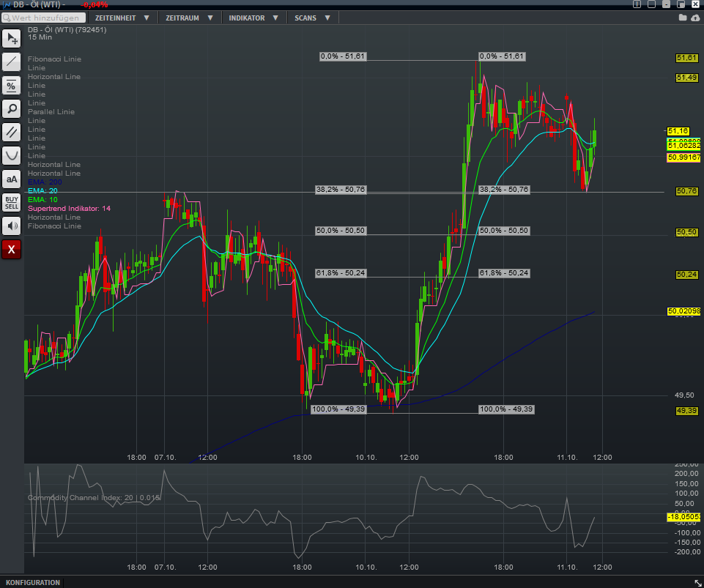The height and width of the screenshot is (588, 704).
Task: Click the 50,99167 Supertrend value label
Action: click(x=683, y=157)
